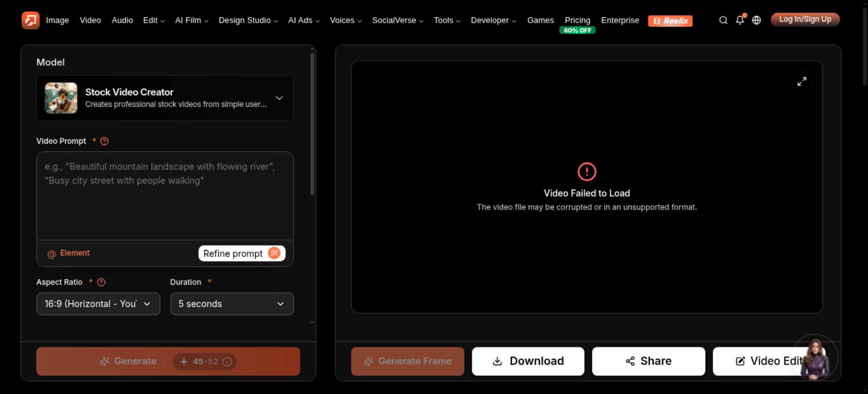Expand the Edit menu

[x=154, y=20]
